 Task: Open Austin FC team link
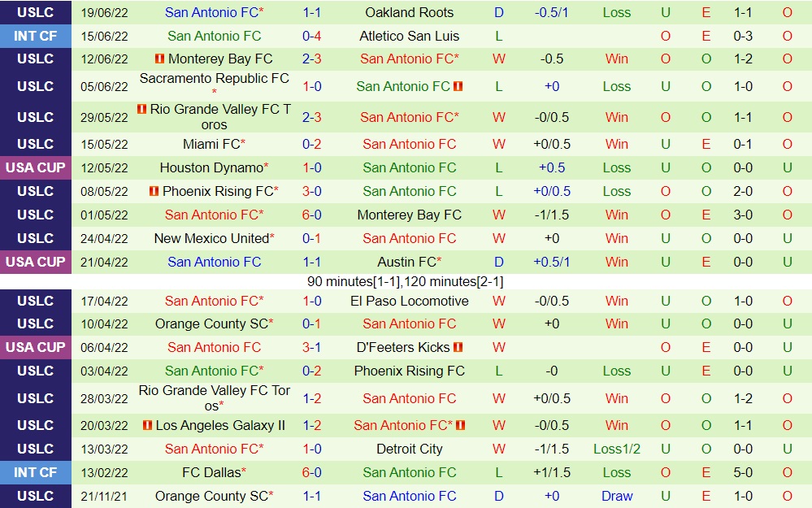[406, 262]
